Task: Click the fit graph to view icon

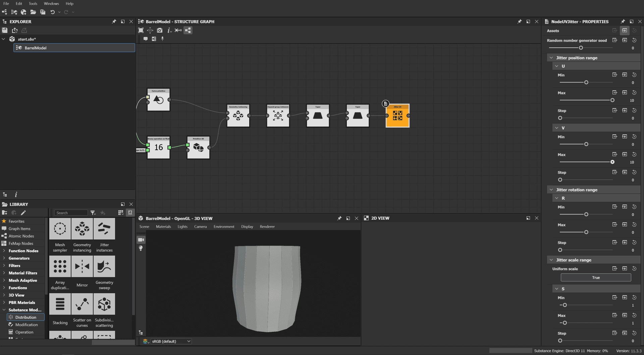Action: coord(141,30)
